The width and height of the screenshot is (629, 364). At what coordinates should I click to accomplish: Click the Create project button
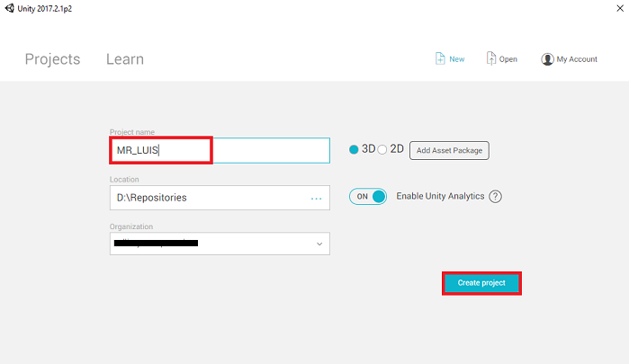[x=481, y=283]
